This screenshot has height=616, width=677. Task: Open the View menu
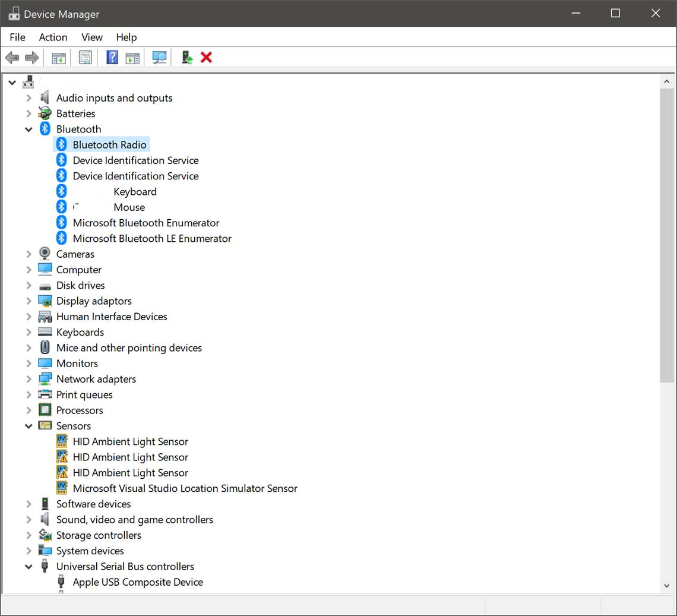click(x=92, y=37)
